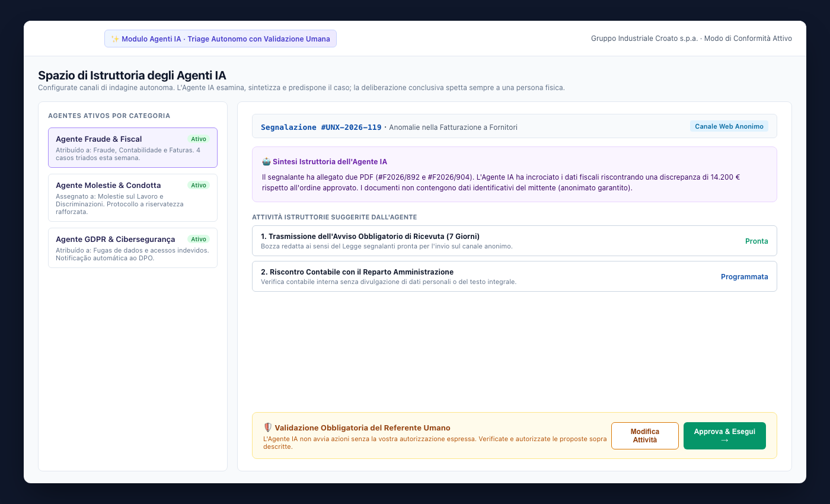Screen dimensions: 830x504
Task: Click the Ativo badge on Agente Molestie & Condotta
Action: click(x=199, y=185)
